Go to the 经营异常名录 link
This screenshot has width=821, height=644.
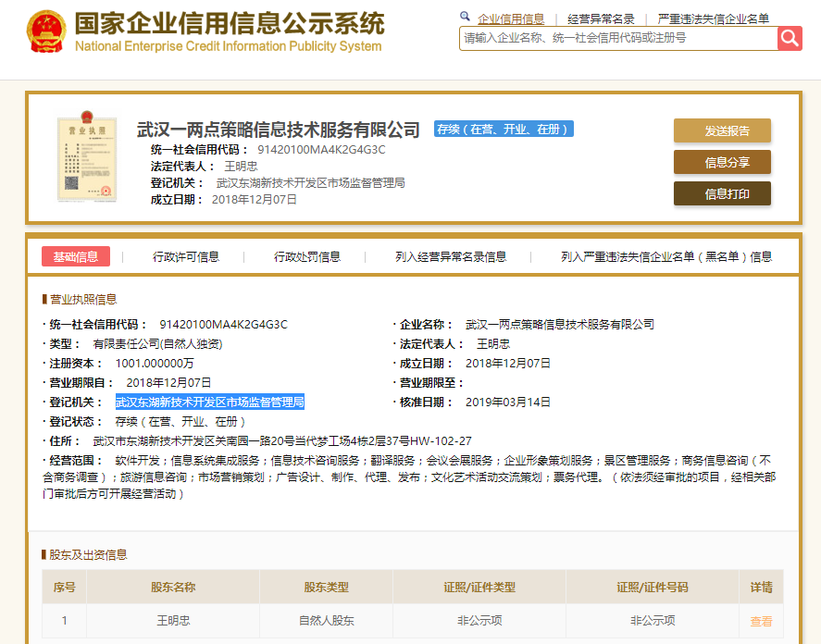coord(601,19)
